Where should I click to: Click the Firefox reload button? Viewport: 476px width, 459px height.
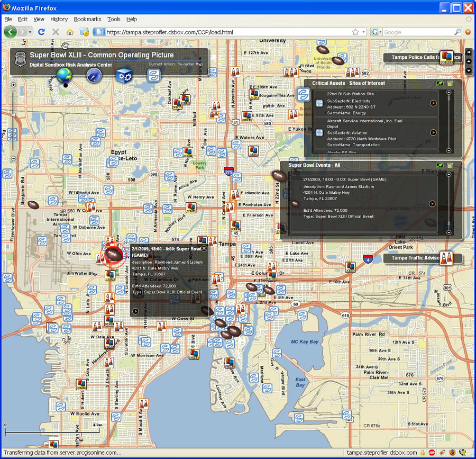[42, 32]
